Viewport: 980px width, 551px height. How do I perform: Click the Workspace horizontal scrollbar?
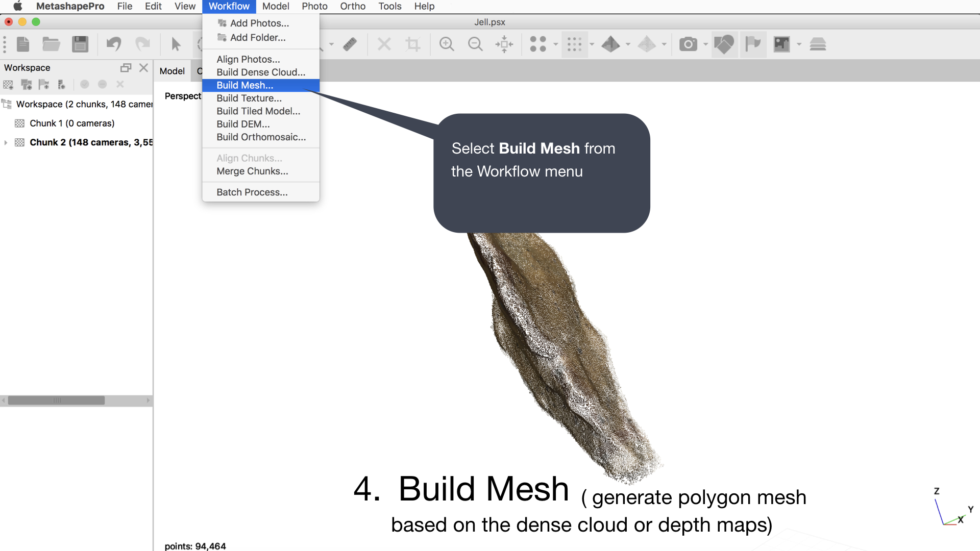click(56, 400)
